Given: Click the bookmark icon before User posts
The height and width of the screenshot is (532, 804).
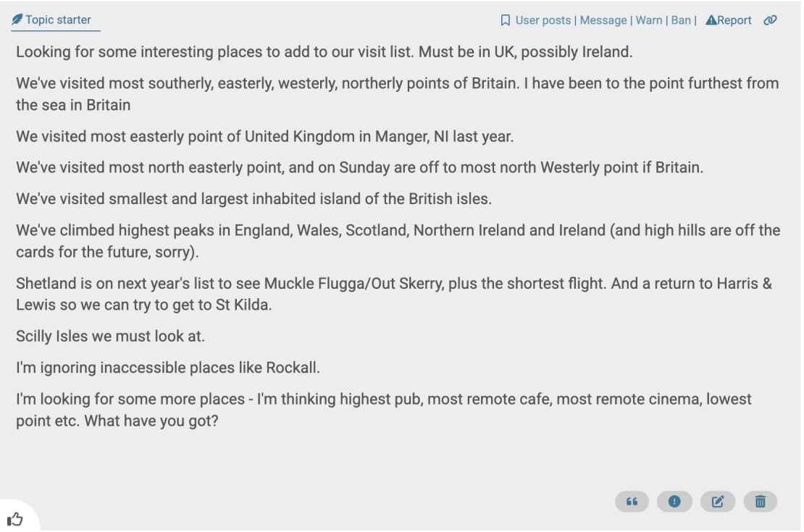Looking at the screenshot, I should pyautogui.click(x=506, y=20).
